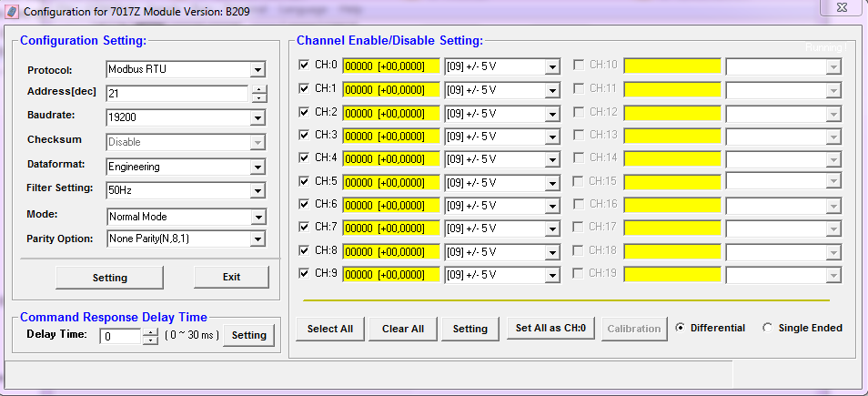Click the Clear All button
The width and height of the screenshot is (868, 396).
pyautogui.click(x=408, y=329)
